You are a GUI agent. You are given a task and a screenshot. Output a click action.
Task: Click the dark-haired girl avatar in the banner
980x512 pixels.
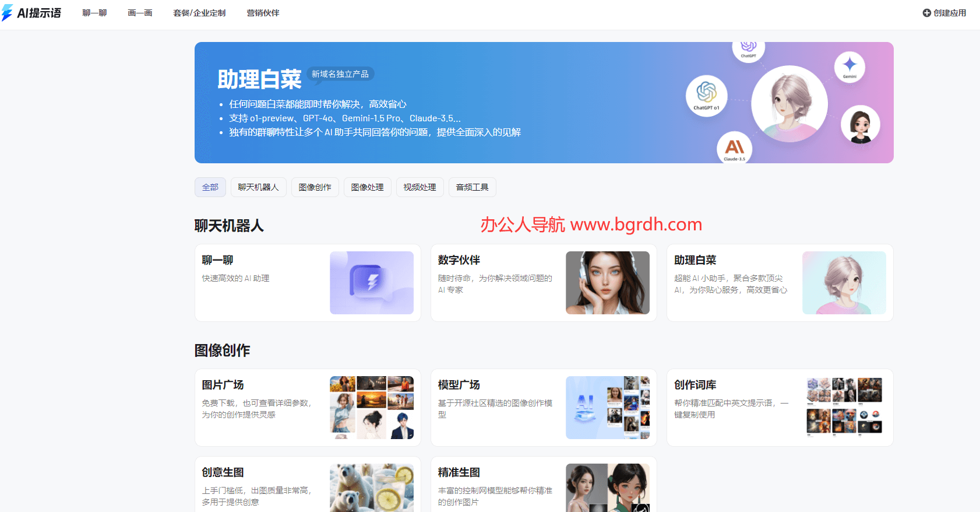pyautogui.click(x=861, y=125)
